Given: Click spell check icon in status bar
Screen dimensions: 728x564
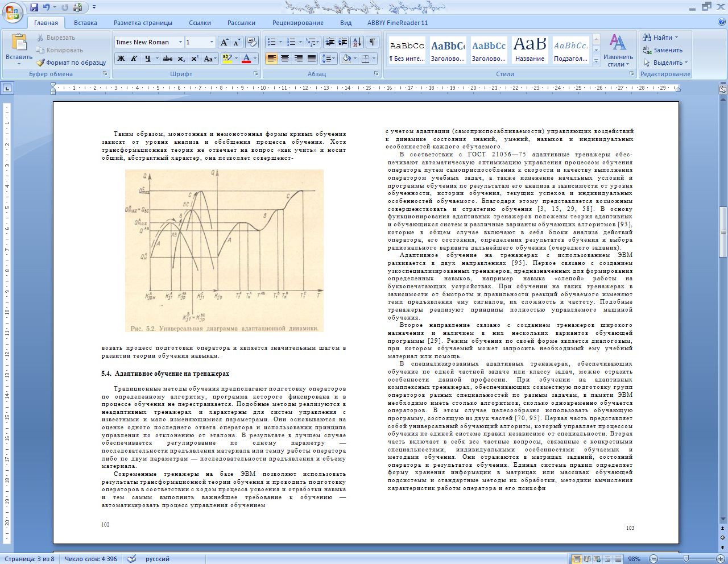Looking at the screenshot, I should point(131,559).
